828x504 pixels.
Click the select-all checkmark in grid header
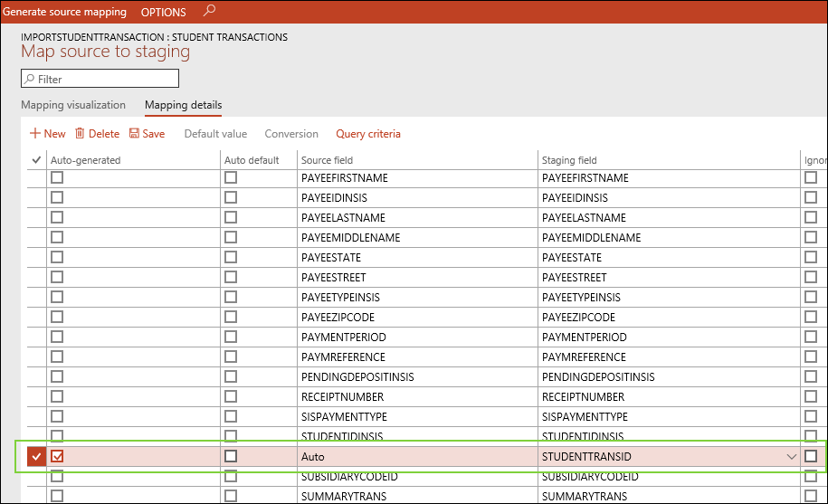[x=36, y=160]
